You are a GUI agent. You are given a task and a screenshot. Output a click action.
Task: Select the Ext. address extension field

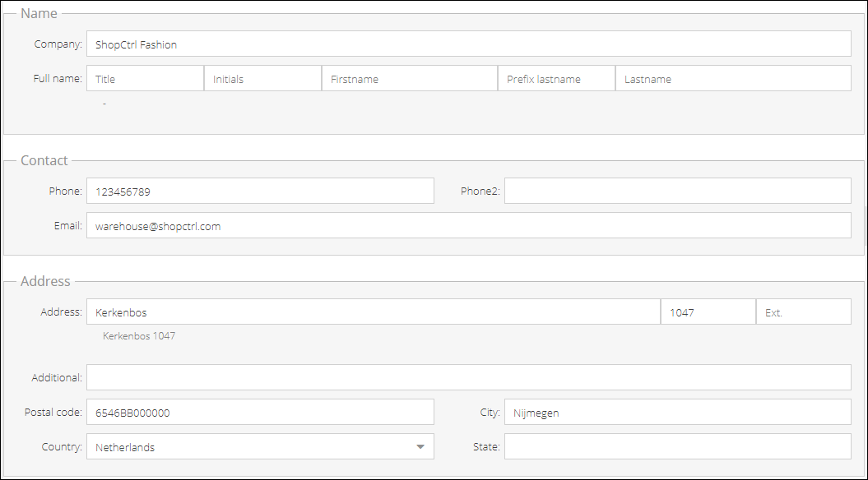click(803, 312)
